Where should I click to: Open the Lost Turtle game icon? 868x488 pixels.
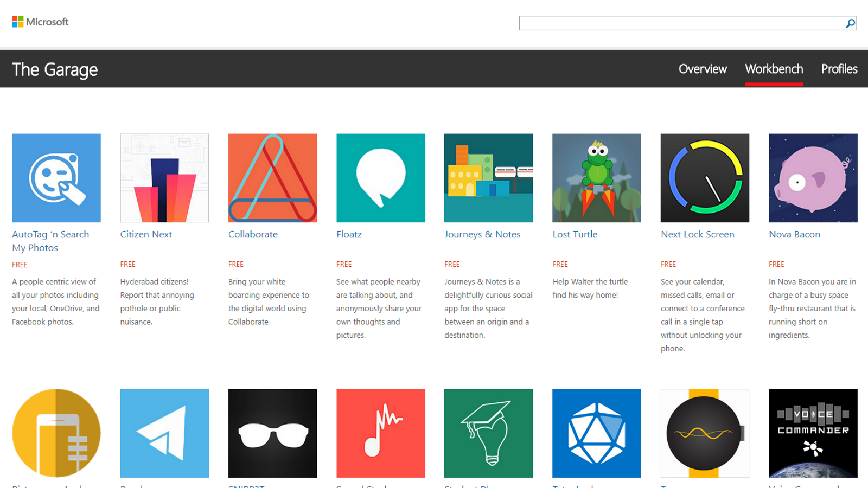596,178
